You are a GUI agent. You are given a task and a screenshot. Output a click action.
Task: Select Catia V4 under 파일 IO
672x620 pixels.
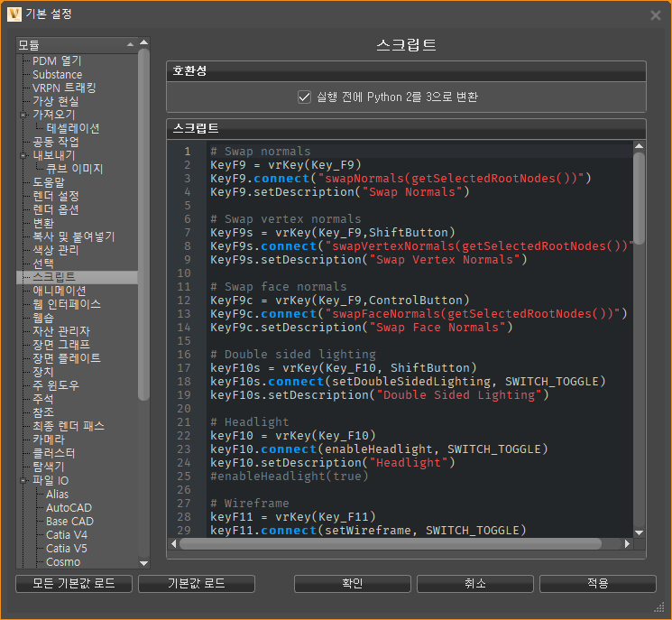(x=67, y=535)
